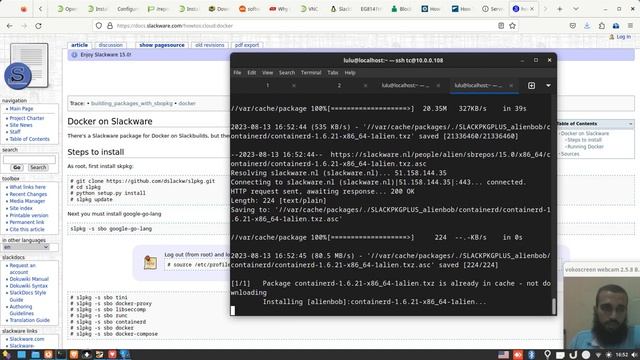Reload the page in Firefox

(38, 26)
